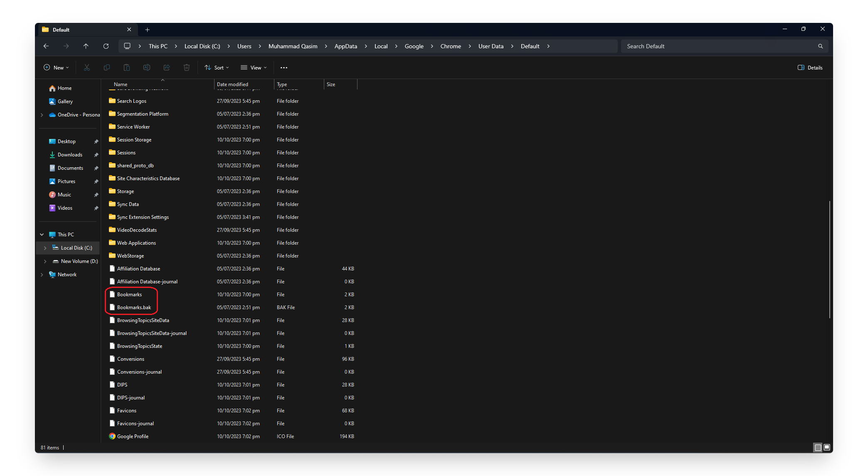Open the See more ellipsis menu
The height and width of the screenshot is (476, 868).
coord(284,67)
